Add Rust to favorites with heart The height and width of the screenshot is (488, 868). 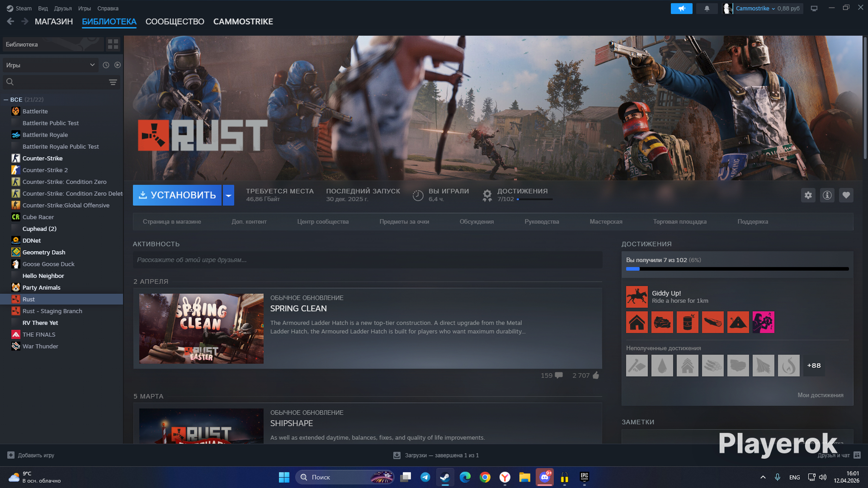(x=846, y=195)
